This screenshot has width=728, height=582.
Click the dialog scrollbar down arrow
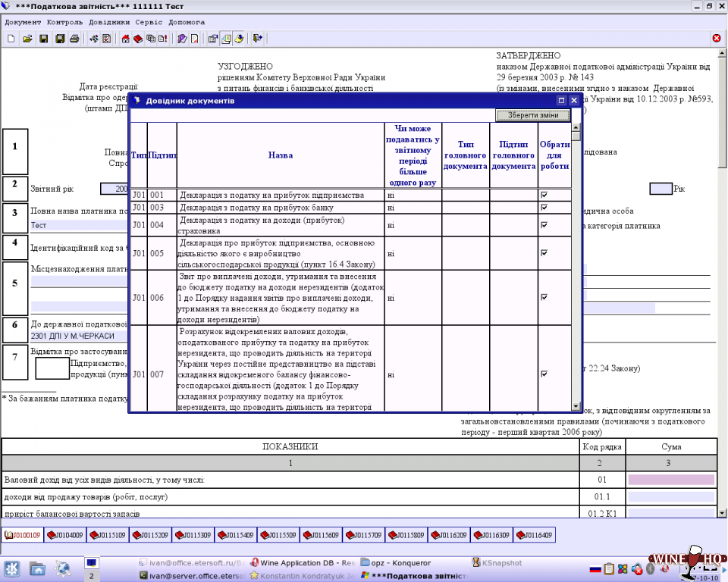576,406
